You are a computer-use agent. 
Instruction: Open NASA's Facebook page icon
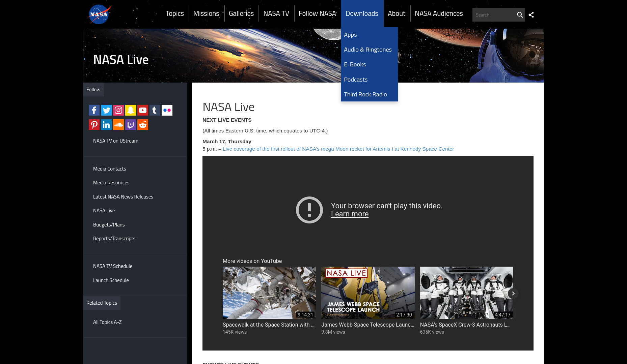coord(94,110)
